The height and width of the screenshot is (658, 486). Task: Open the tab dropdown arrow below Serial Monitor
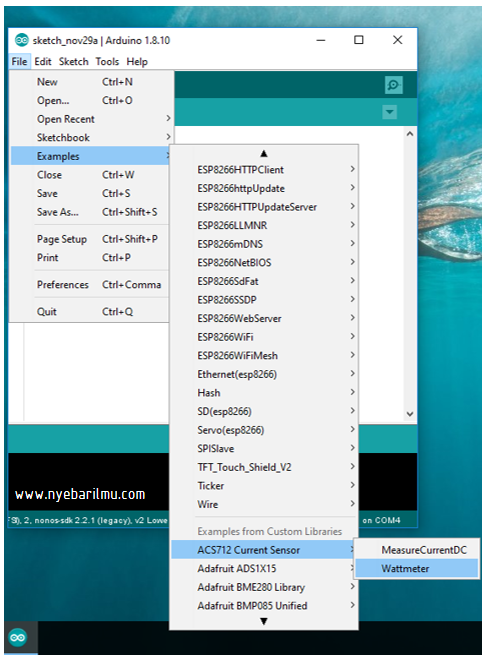point(389,112)
